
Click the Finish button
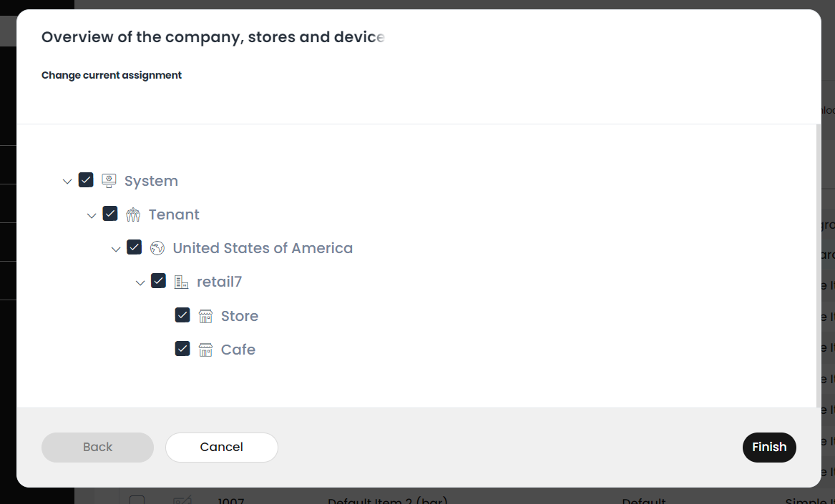click(769, 447)
